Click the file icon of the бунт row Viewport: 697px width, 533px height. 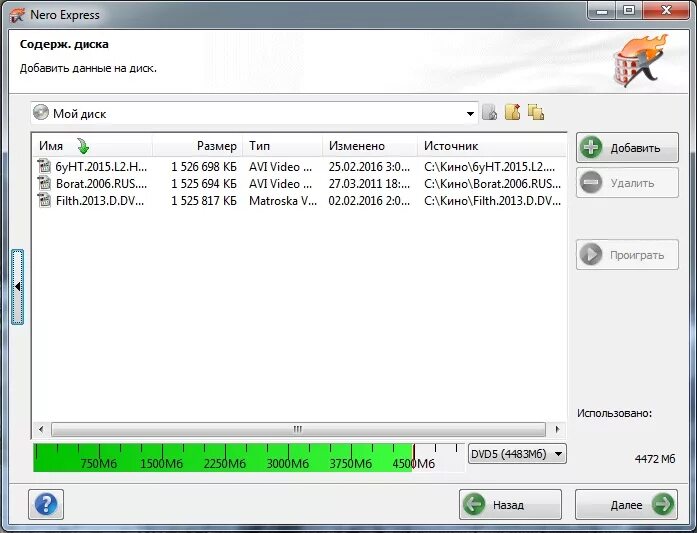(44, 166)
